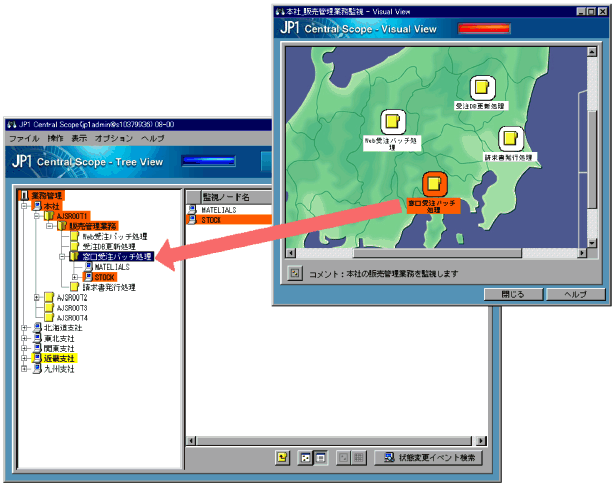This screenshot has width=614, height=486.
Task: Click the STOCK host icon in the node list
Action: pyautogui.click(x=192, y=220)
